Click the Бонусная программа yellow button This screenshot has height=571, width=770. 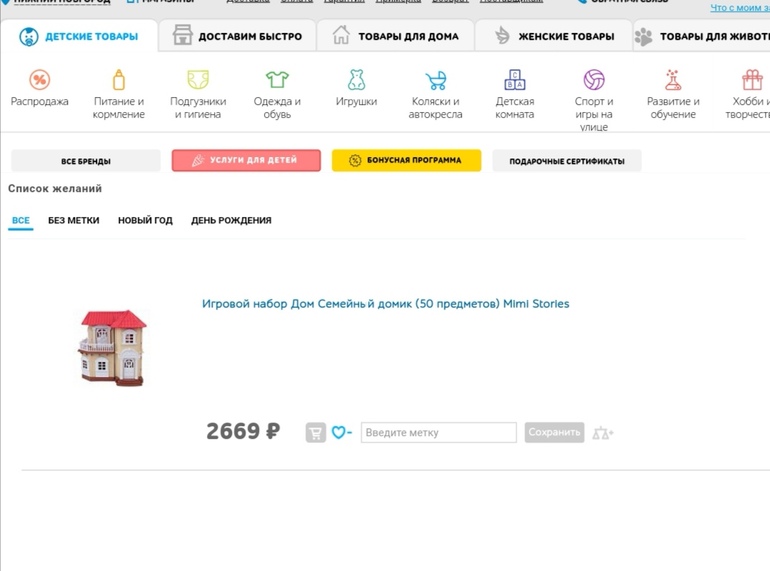(x=406, y=161)
